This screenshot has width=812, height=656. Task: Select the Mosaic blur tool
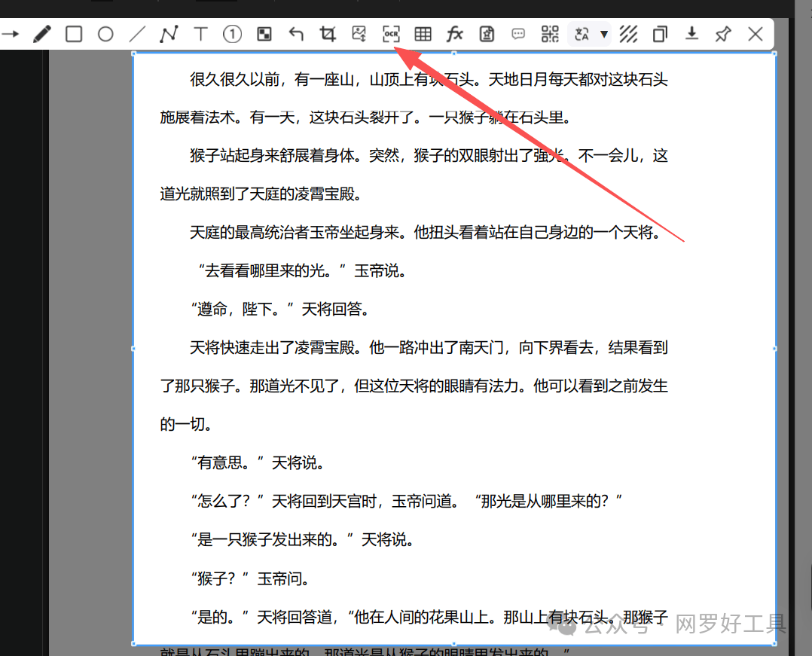tap(264, 34)
